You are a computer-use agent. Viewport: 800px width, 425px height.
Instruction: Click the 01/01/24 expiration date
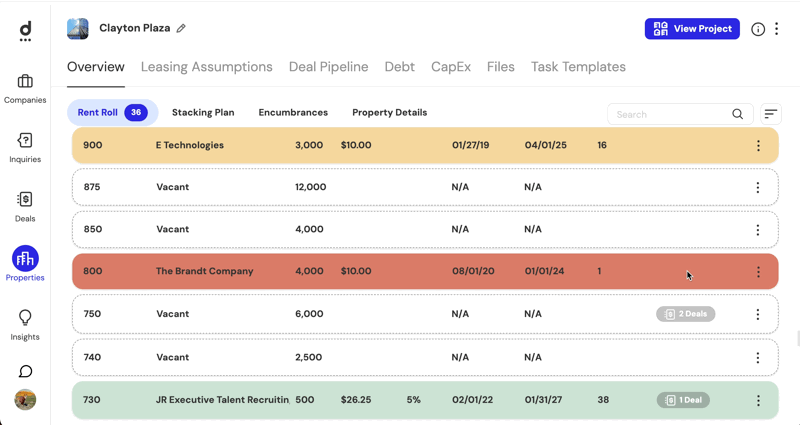coord(544,271)
